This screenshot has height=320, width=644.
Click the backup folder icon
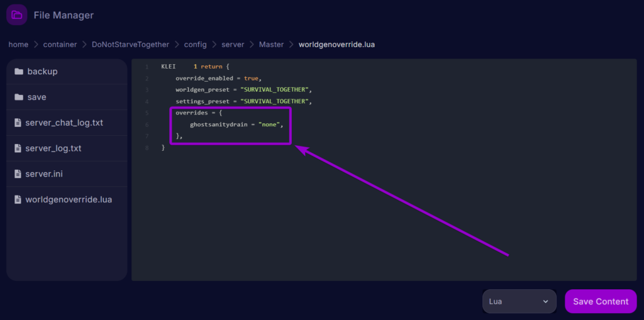pyautogui.click(x=18, y=72)
